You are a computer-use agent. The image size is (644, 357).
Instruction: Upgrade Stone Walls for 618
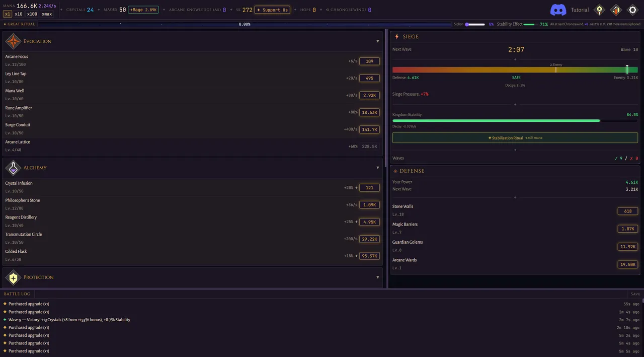628,211
